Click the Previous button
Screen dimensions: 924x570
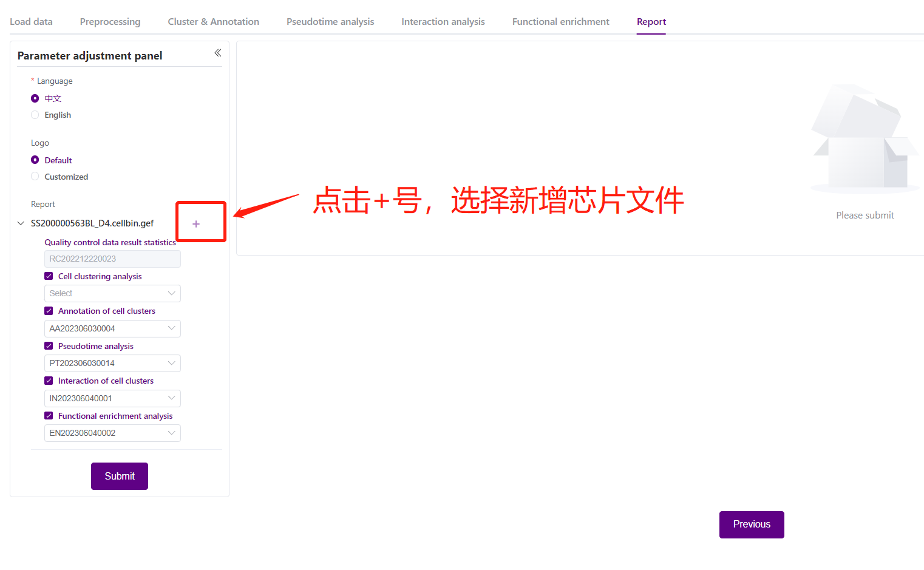751,524
